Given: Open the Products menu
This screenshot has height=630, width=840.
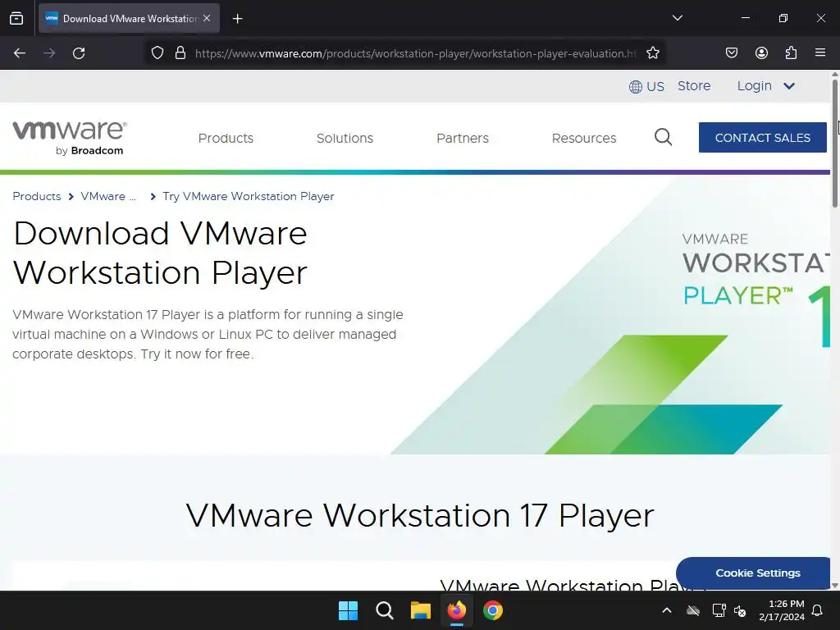Looking at the screenshot, I should pos(226,138).
